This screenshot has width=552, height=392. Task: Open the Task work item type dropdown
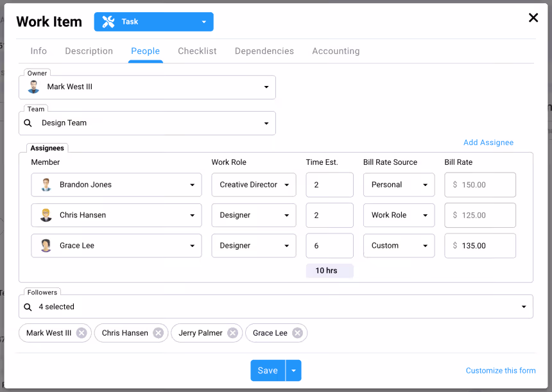point(153,22)
